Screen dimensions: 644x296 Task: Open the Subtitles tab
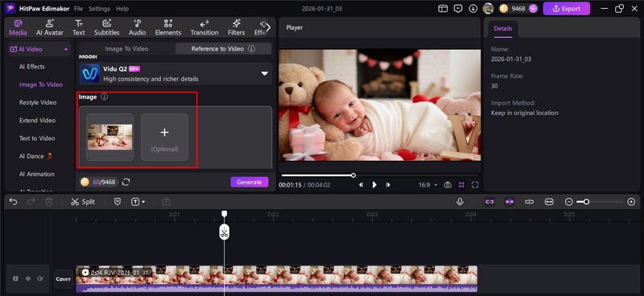tap(107, 27)
